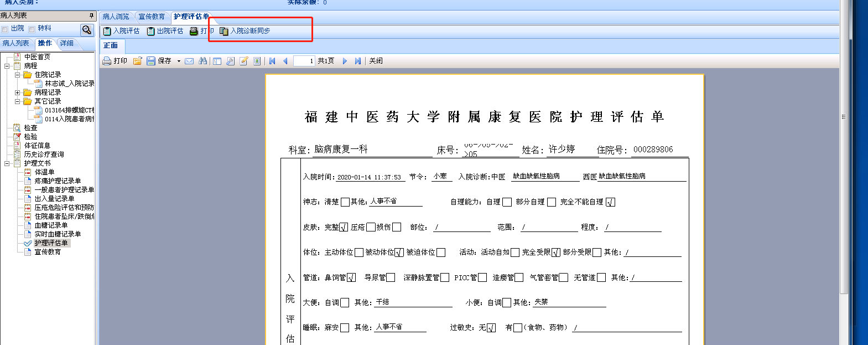Click the 科室 field 脑病康复一科
The width and height of the screenshot is (868, 345).
[x=373, y=150]
